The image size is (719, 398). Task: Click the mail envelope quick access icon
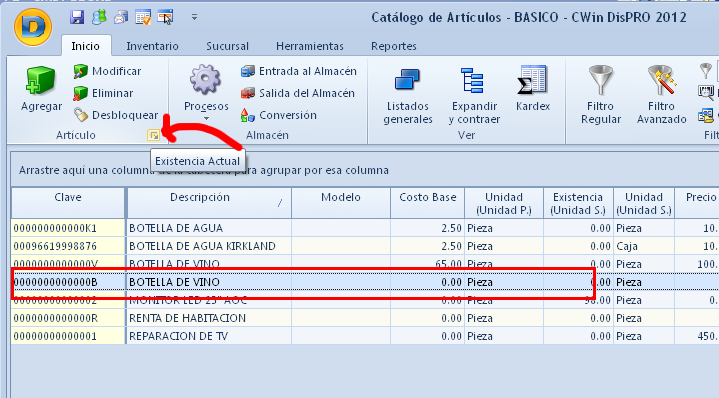click(x=121, y=17)
